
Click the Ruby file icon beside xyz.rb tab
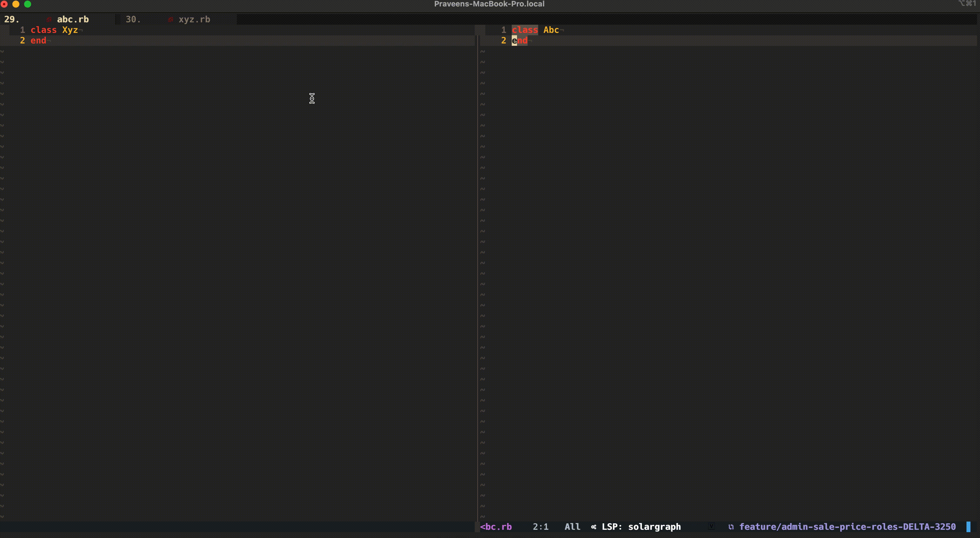pos(170,19)
